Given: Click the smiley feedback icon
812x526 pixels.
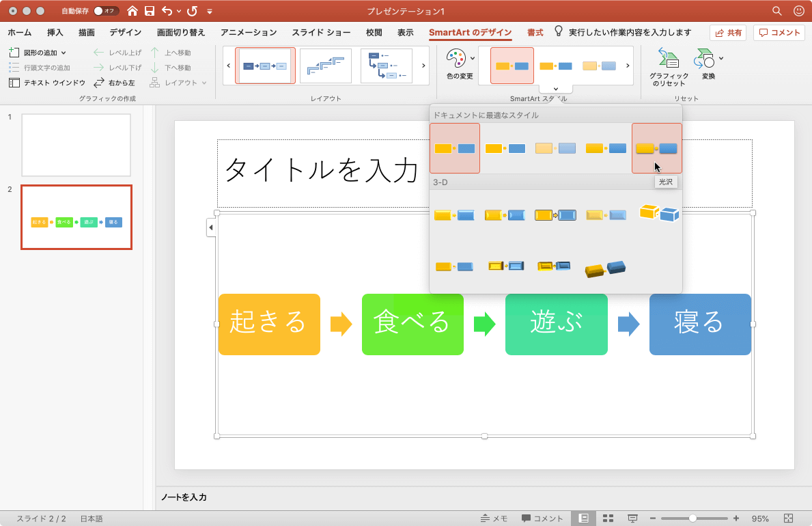Looking at the screenshot, I should (799, 11).
